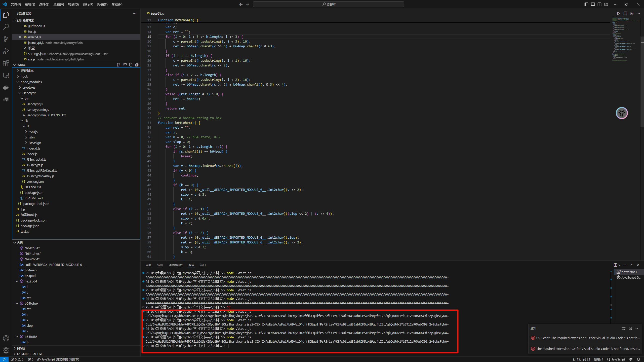
Task: Open the Search view in activity bar
Action: click(x=6, y=27)
